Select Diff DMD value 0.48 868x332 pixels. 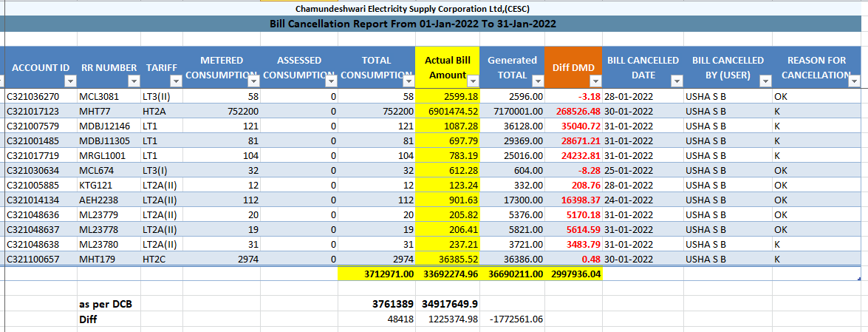point(573,259)
